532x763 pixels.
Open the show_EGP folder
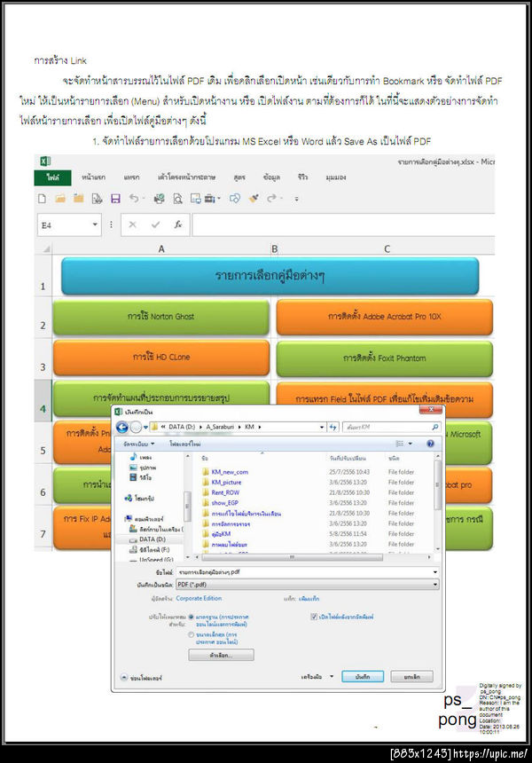(x=224, y=503)
